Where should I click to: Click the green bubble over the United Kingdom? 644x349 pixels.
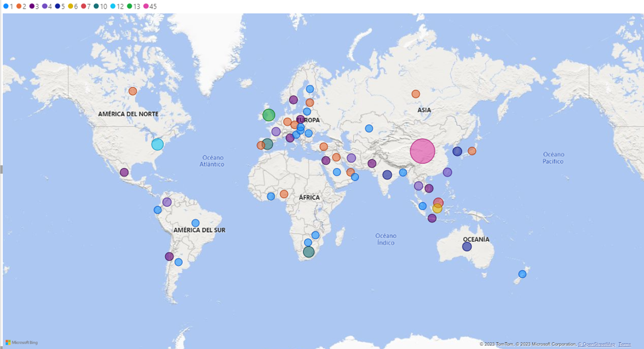pyautogui.click(x=269, y=115)
